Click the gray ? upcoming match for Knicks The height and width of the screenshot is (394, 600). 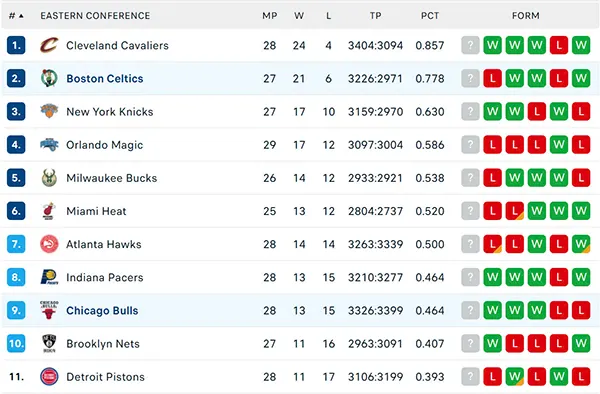coord(470,111)
